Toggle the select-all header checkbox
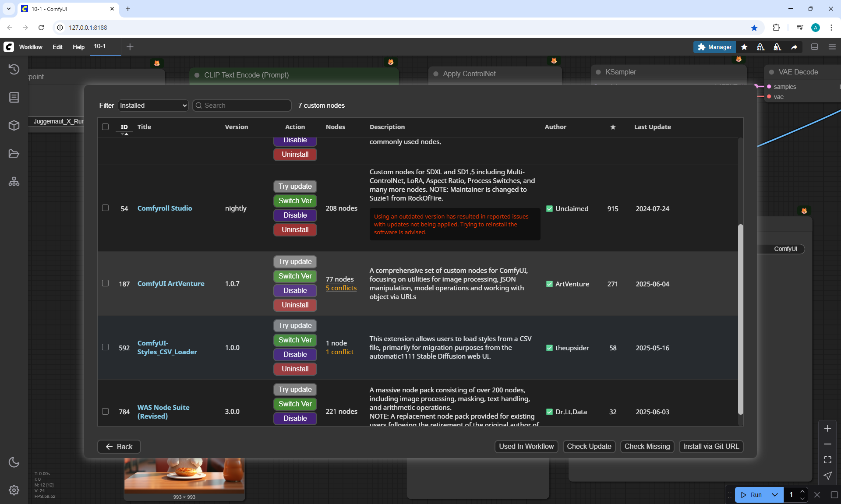Viewport: 841px width, 504px height. (105, 127)
